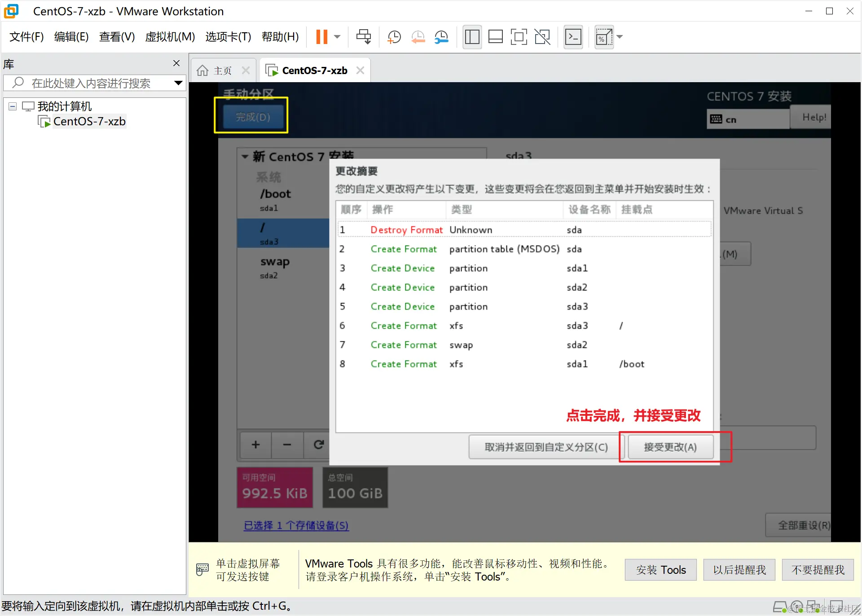This screenshot has width=862, height=616.
Task: Click the 安装 Tools button
Action: pyautogui.click(x=661, y=570)
